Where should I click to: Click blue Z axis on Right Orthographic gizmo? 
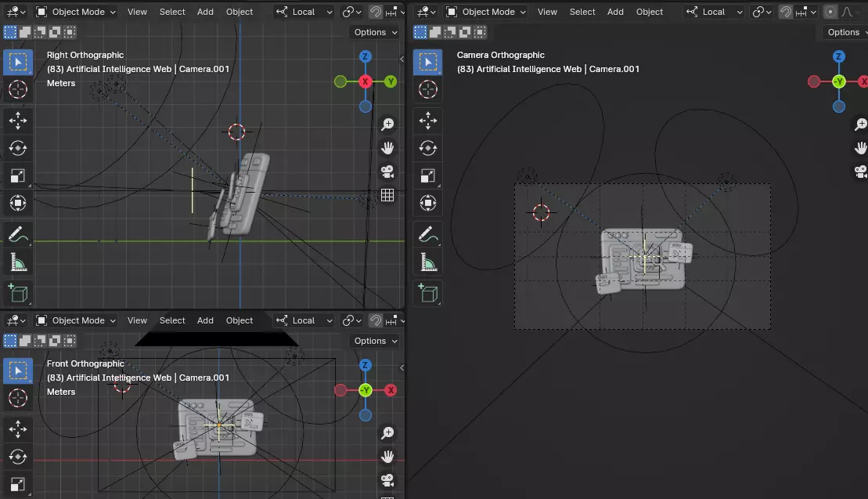(x=365, y=56)
